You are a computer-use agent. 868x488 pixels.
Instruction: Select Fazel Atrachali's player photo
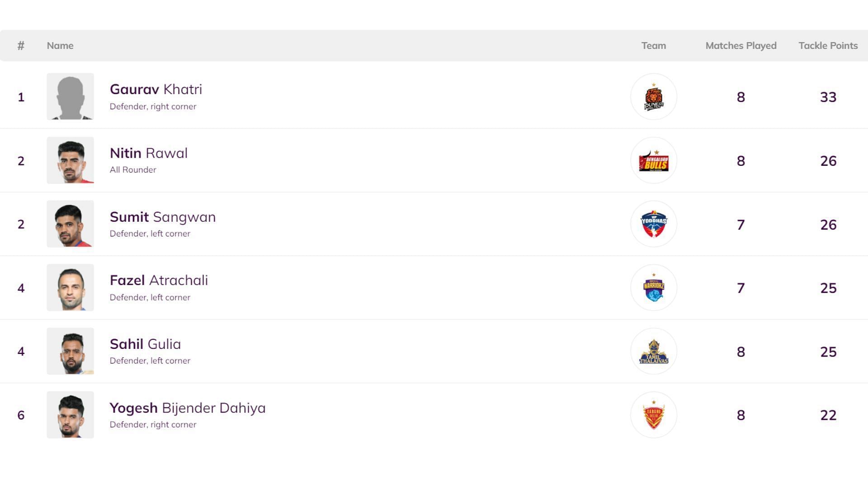(x=70, y=288)
